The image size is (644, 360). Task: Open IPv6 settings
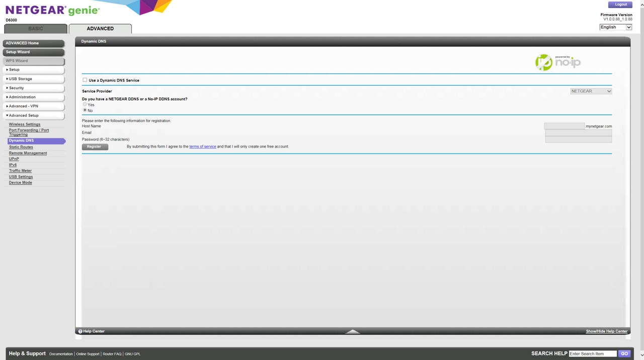pos(13,165)
